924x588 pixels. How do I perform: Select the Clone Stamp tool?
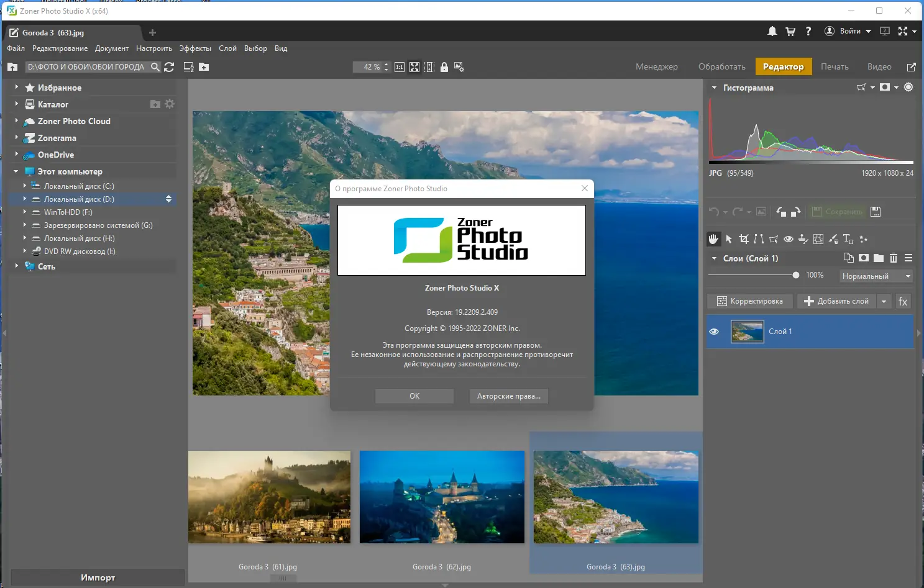[x=803, y=239]
